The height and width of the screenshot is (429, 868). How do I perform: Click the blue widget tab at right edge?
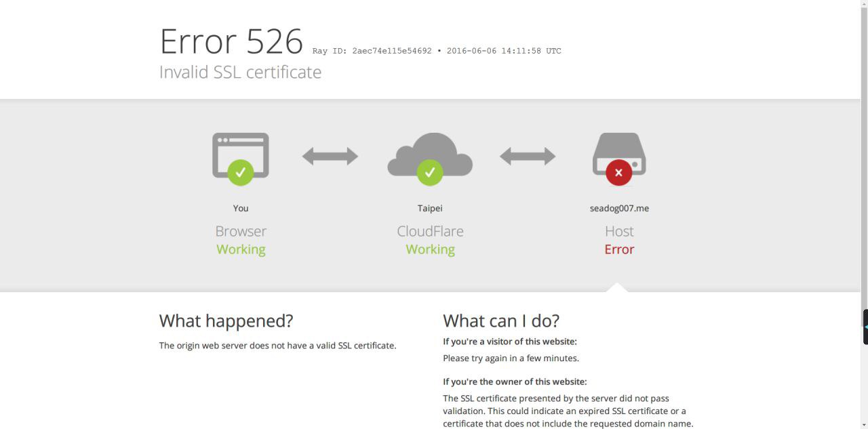(x=865, y=327)
